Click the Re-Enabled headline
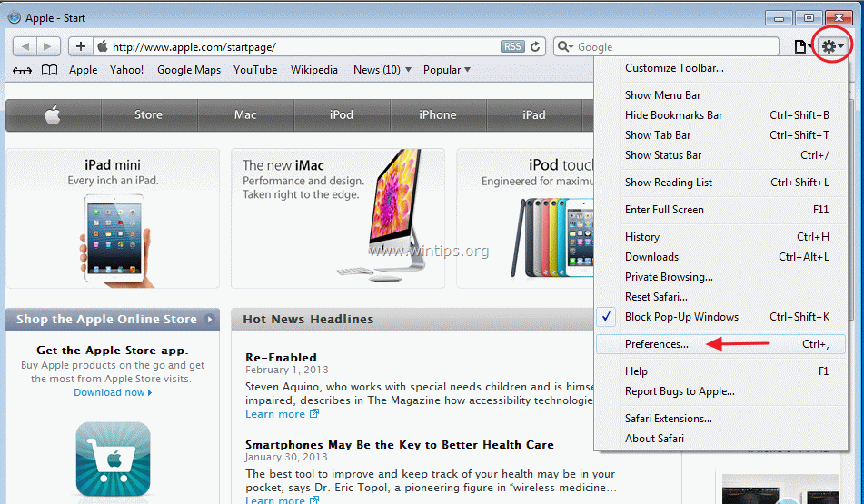 point(281,358)
